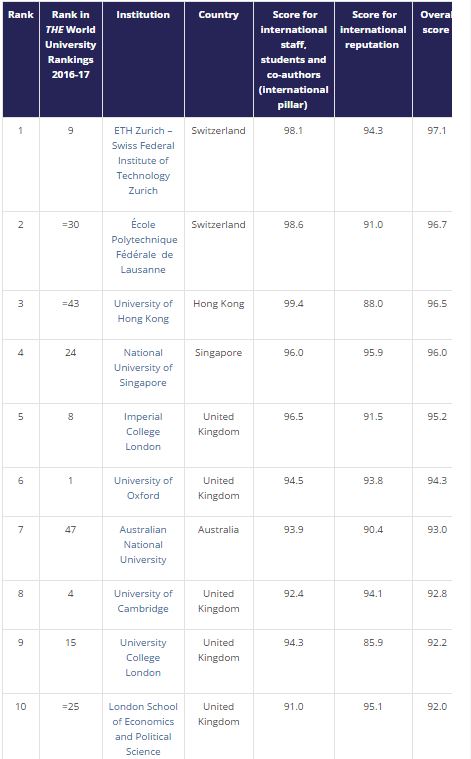Open École Polytechnique Fédérale de Lausanne link
Viewport: 471px width, 759px height.
[x=143, y=247]
